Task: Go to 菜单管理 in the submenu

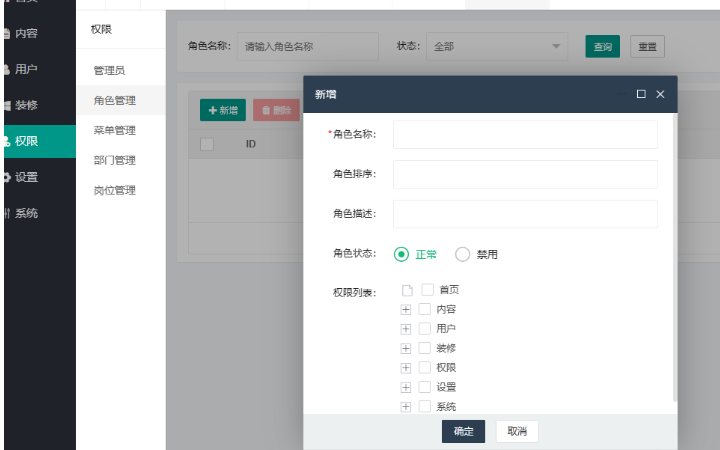Action: pos(114,130)
